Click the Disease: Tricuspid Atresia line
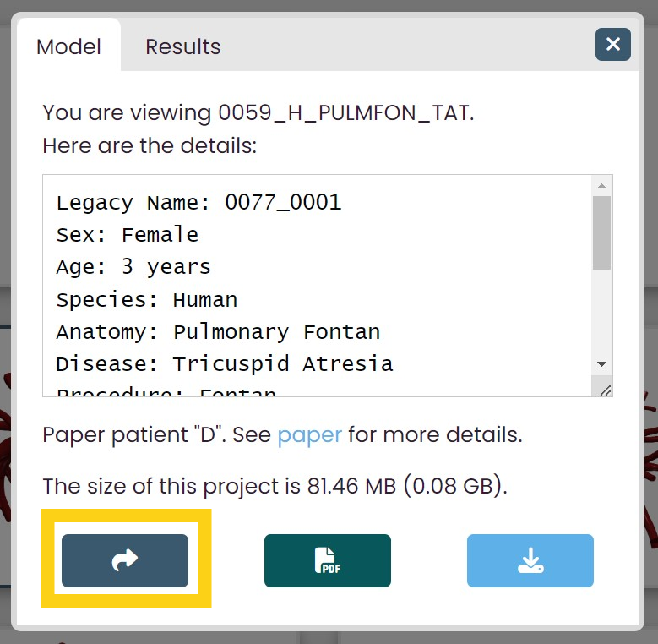The height and width of the screenshot is (644, 658). pyautogui.click(x=224, y=363)
